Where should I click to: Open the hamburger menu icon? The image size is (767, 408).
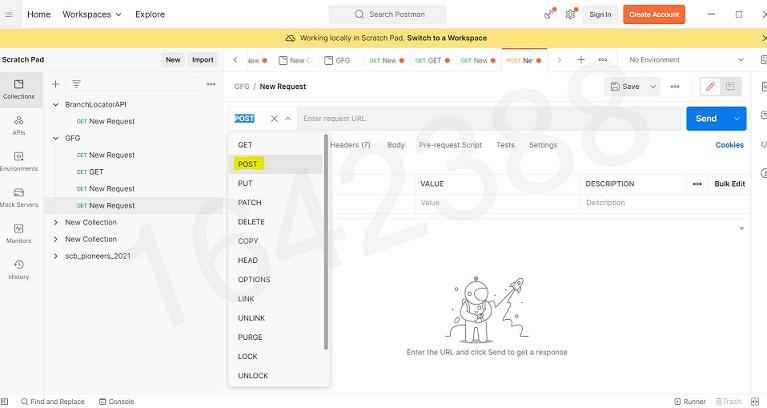(x=8, y=15)
